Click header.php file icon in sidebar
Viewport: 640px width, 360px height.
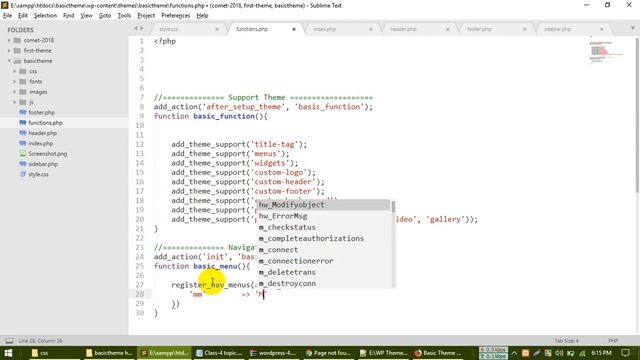pyautogui.click(x=23, y=133)
